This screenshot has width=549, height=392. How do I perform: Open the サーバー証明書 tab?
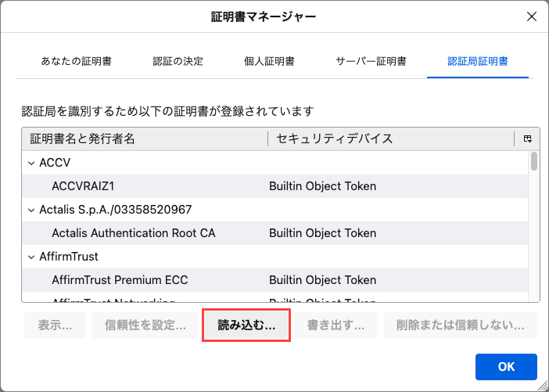point(371,61)
